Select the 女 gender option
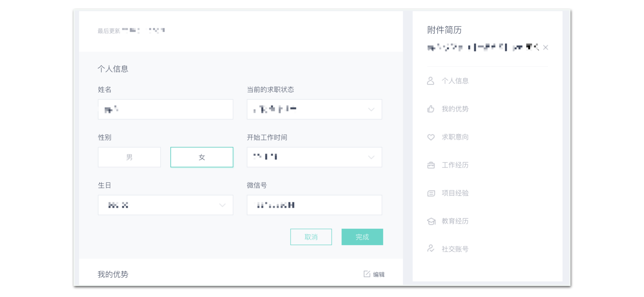The image size is (644, 297). [x=202, y=157]
